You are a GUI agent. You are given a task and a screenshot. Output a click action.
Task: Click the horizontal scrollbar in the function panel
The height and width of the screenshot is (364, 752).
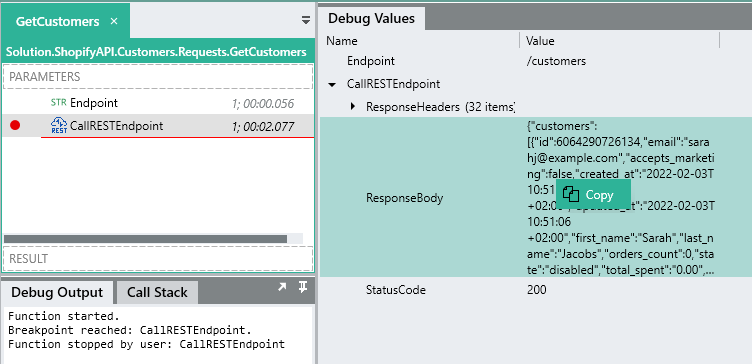[145, 239]
